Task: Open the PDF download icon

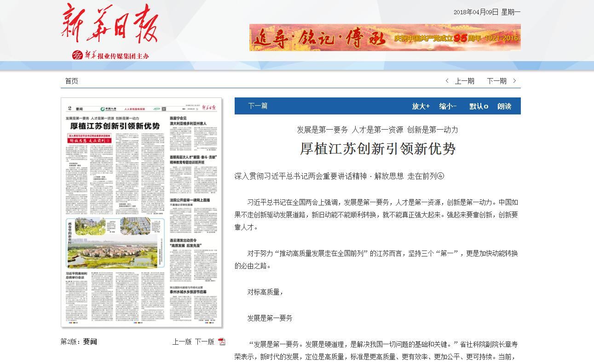Action: [x=222, y=341]
